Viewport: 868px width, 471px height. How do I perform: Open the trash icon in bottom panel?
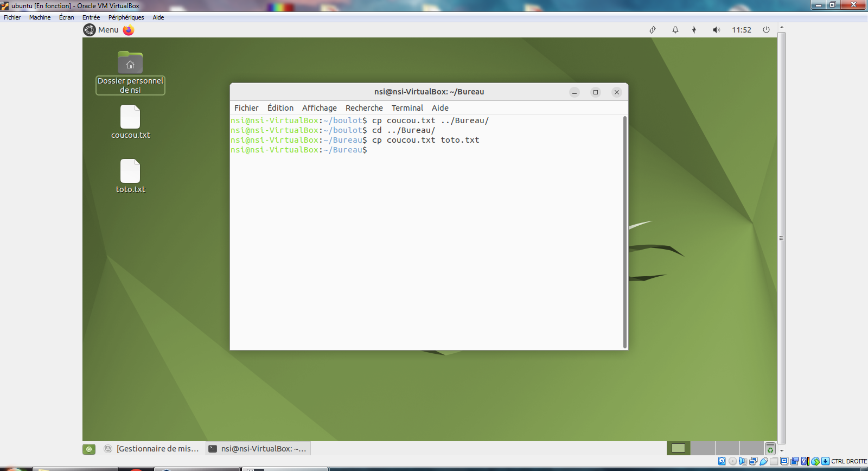(x=770, y=449)
